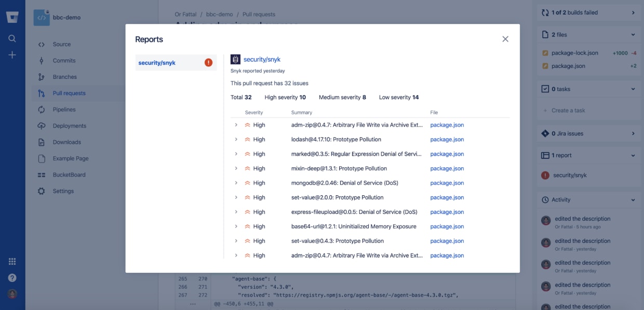Viewport: 644px width, 310px height.
Task: Click the Commits node icon
Action: tap(42, 61)
